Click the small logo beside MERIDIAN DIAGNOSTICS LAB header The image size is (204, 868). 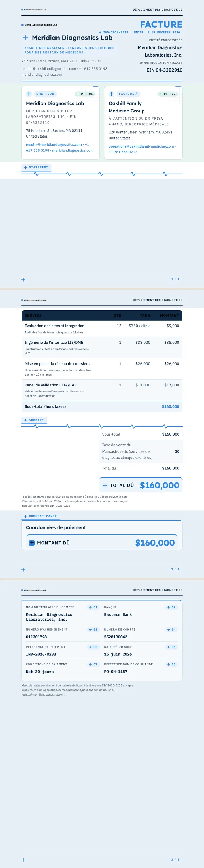click(x=22, y=25)
